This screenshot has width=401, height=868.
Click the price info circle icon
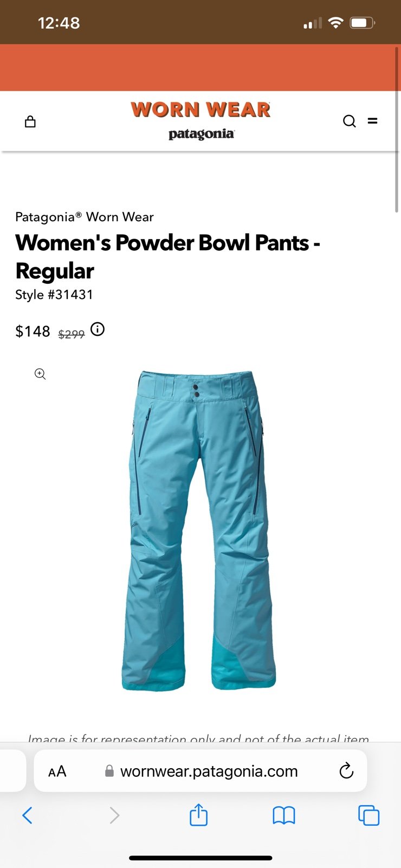[x=98, y=329]
